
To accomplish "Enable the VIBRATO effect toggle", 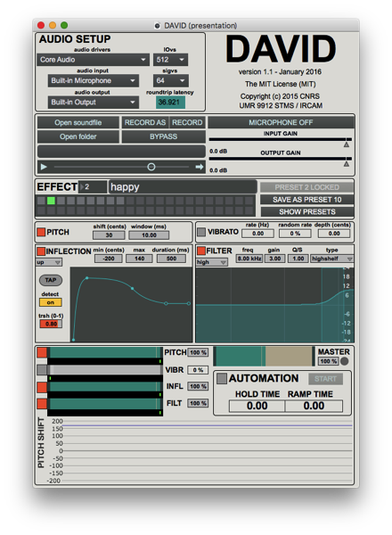I will (201, 232).
